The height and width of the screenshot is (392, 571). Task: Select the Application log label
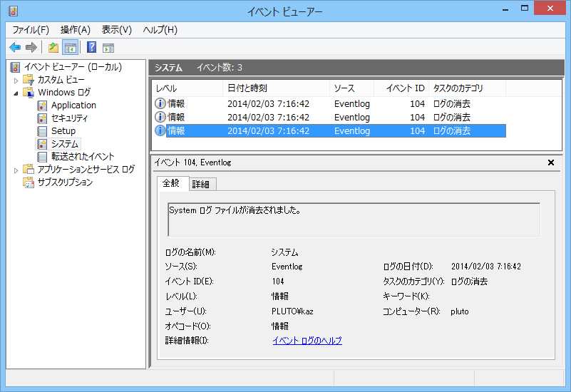pyautogui.click(x=73, y=105)
